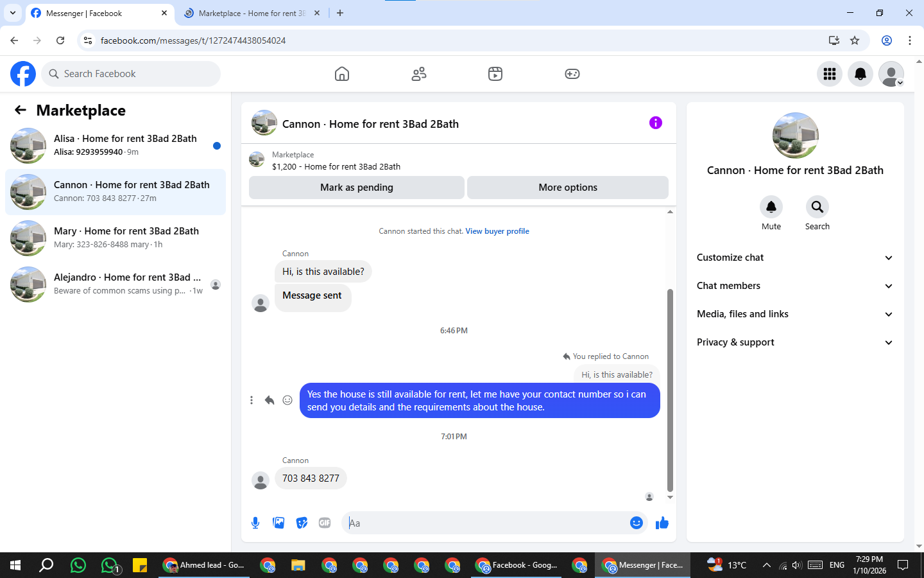Expand the Chat members section
Screen dimensions: 924x578
pos(795,286)
